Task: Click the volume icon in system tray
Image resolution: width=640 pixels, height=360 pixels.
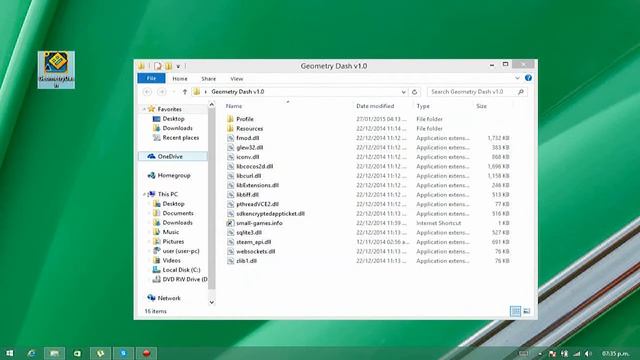Action: (588, 353)
